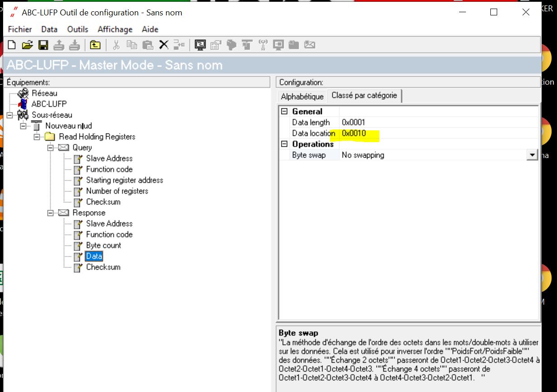This screenshot has height=392, width=557.
Task: Open the Affichage menu
Action: (x=115, y=29)
